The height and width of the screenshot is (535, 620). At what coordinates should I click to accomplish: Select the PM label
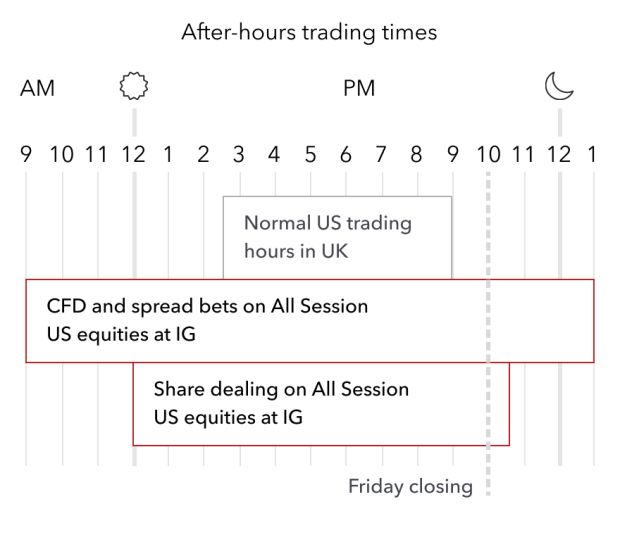tap(359, 88)
